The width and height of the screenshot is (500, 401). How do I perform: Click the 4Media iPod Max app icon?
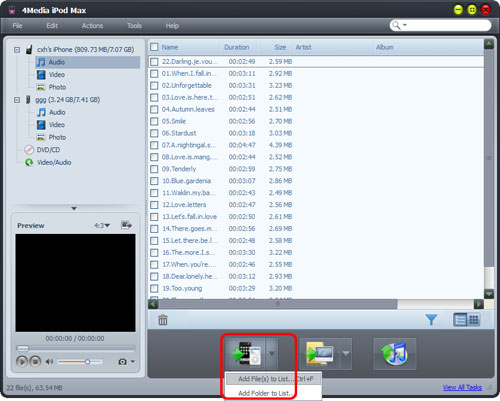tap(12, 10)
